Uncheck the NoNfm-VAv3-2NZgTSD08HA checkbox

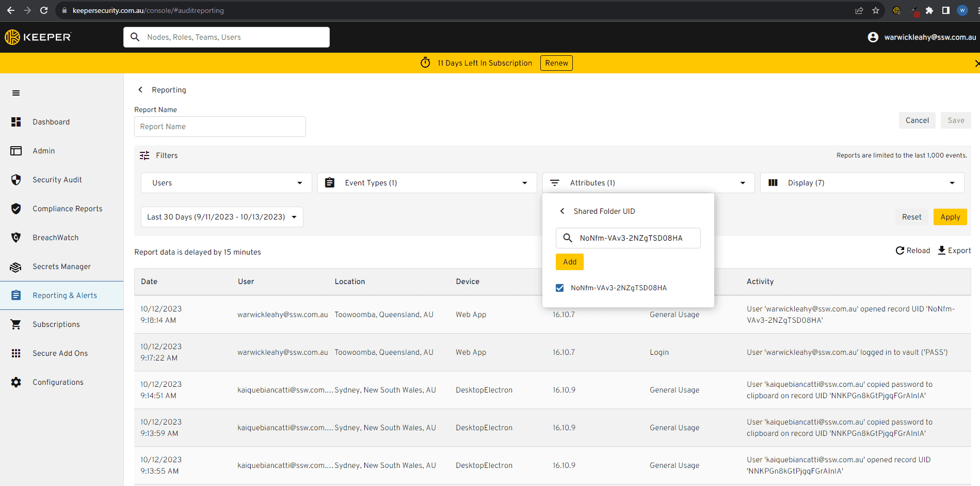click(x=559, y=288)
